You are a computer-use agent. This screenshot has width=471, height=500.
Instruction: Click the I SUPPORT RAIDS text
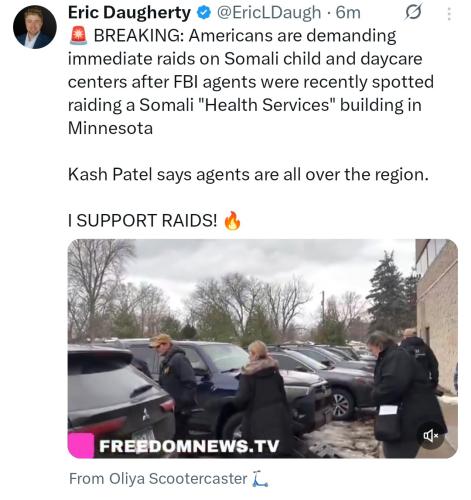coord(142,221)
